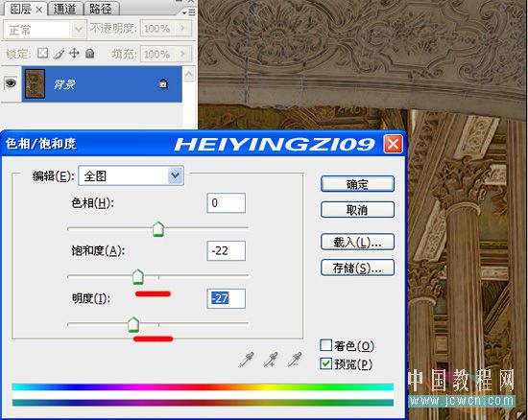Click the 色相 hue slider handle
528x420 pixels.
(x=158, y=229)
